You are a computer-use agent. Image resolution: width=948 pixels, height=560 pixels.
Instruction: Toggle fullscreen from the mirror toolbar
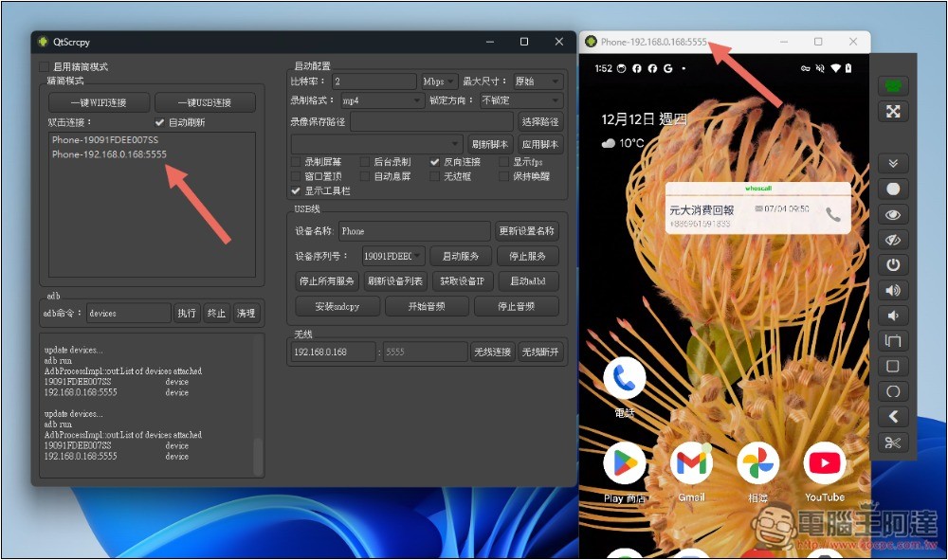[x=893, y=111]
